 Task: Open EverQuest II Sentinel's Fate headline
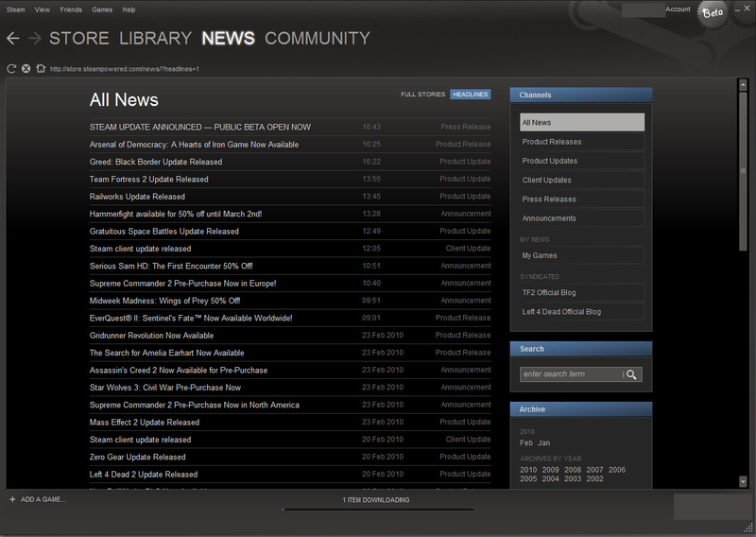(x=191, y=318)
